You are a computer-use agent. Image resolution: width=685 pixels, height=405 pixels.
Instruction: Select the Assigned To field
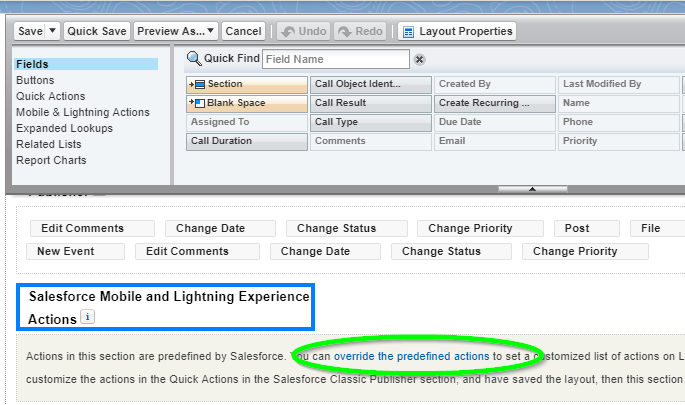click(x=247, y=123)
